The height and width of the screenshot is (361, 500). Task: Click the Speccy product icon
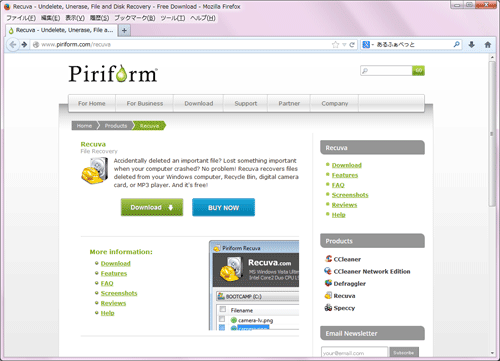[328, 307]
